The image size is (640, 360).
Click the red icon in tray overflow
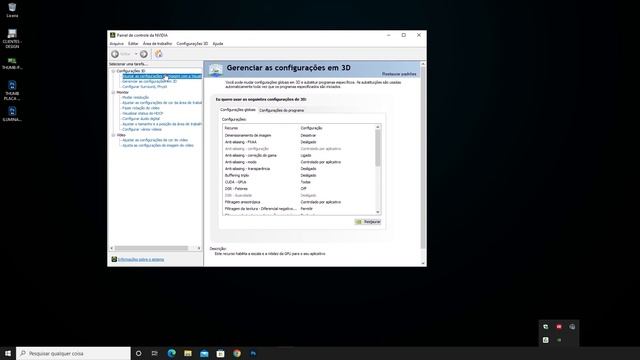coord(559,327)
